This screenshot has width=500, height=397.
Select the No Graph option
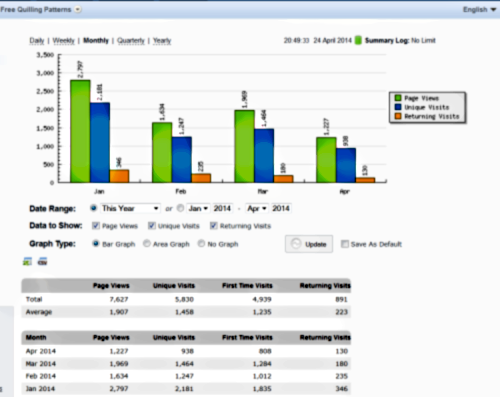[201, 244]
